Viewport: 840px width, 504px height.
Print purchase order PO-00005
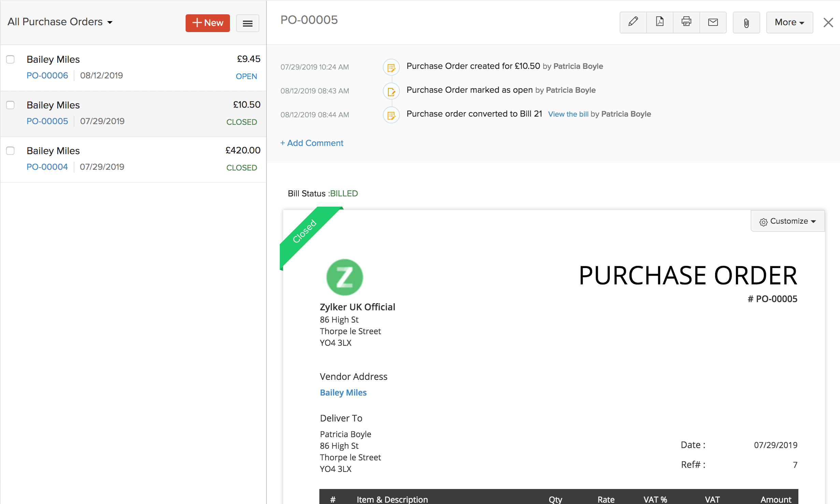click(x=686, y=23)
